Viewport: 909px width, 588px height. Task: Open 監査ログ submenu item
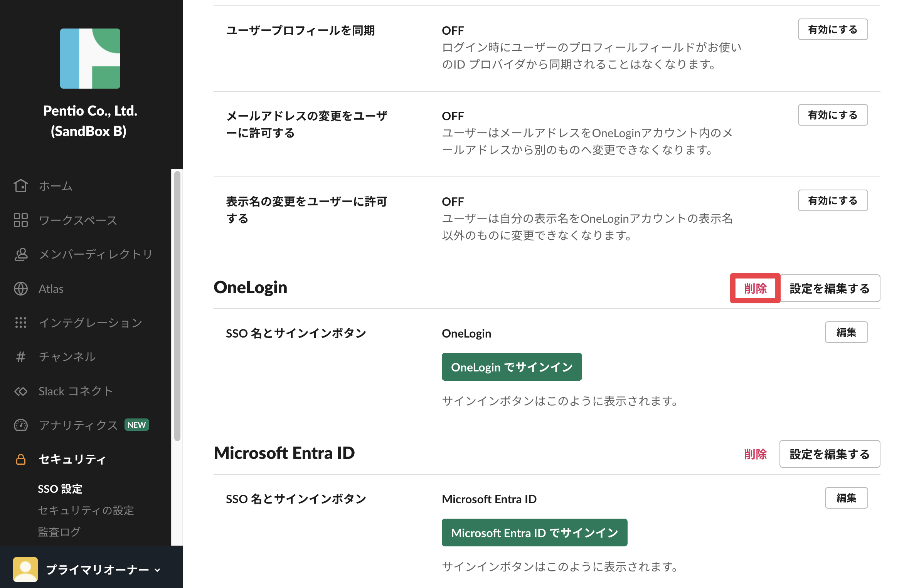click(x=59, y=532)
